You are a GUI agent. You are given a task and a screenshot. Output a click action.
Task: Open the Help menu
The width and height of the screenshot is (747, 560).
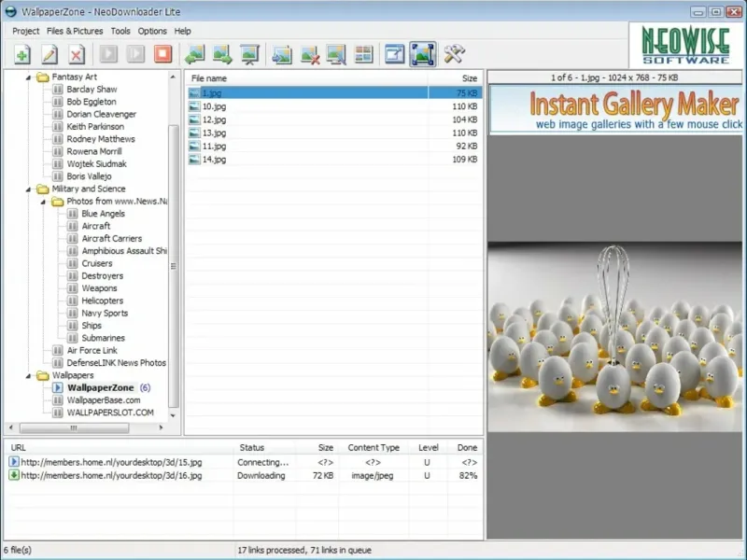coord(182,31)
